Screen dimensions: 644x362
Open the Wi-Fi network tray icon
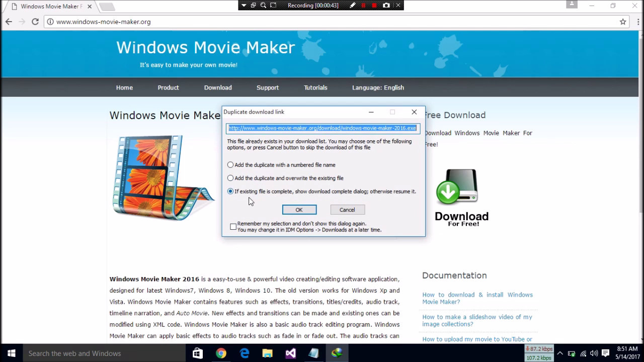pos(584,353)
